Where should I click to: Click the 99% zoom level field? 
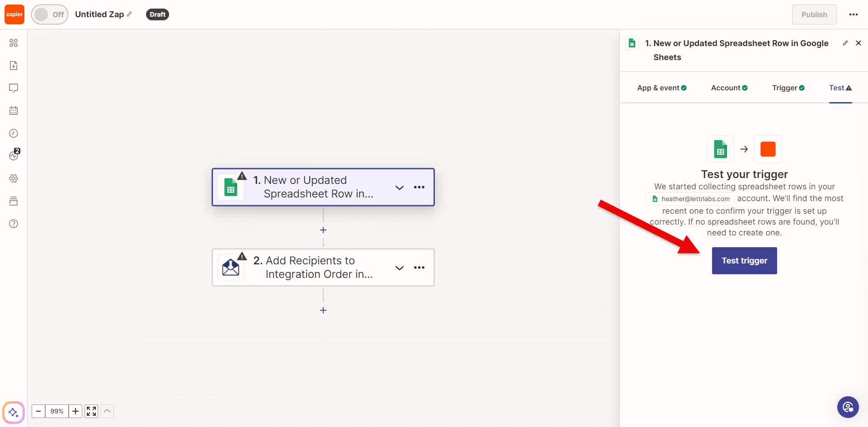click(x=57, y=411)
